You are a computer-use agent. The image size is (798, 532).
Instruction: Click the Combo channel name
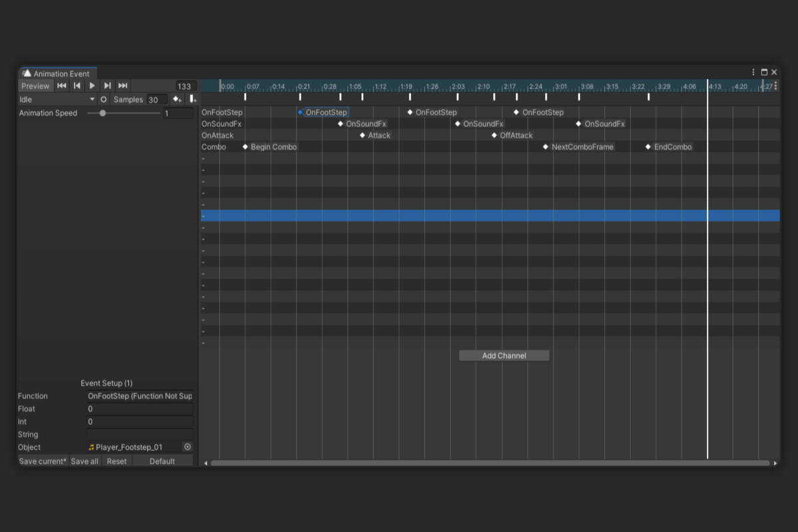click(x=213, y=147)
